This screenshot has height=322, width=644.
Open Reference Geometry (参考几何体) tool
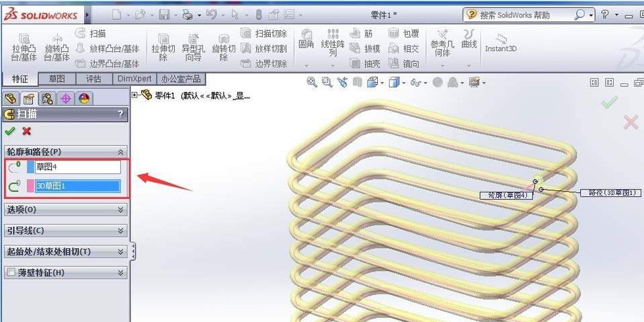[442, 43]
